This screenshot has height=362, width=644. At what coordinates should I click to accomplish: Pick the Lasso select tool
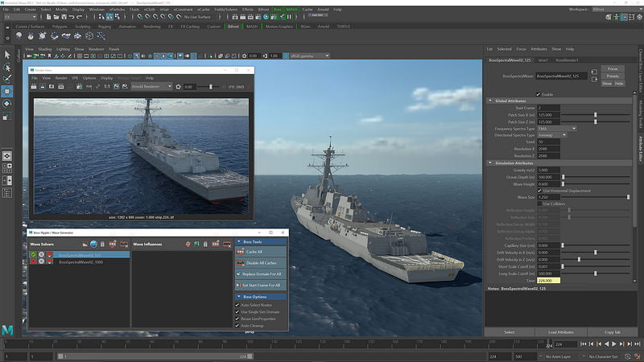(x=7, y=67)
